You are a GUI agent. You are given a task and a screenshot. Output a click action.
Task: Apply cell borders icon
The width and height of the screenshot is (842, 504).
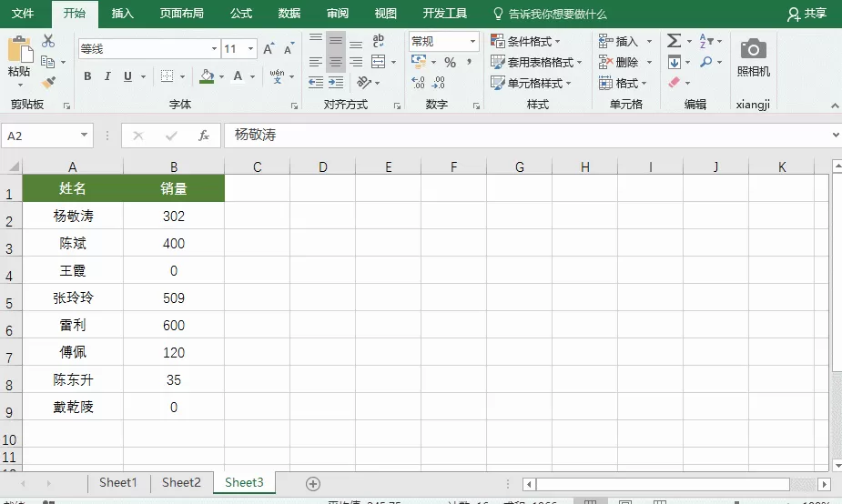(167, 76)
